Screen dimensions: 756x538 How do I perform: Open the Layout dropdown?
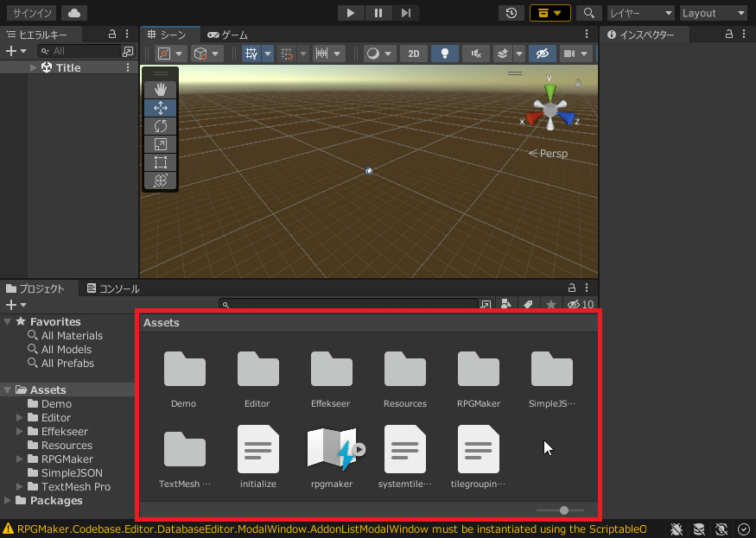[x=713, y=13]
